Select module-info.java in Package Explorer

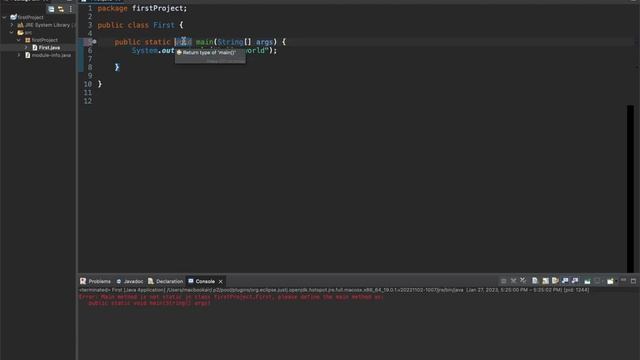click(x=51, y=55)
